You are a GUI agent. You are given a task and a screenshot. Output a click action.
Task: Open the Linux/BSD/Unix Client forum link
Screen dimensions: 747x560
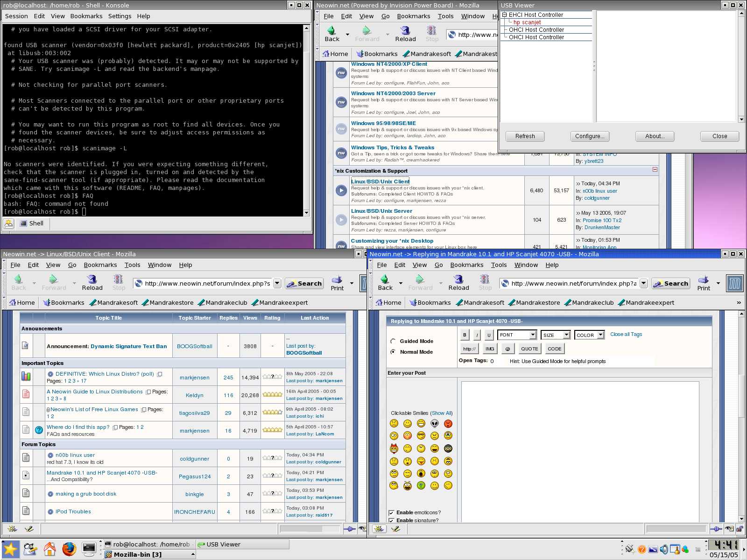tap(380, 182)
